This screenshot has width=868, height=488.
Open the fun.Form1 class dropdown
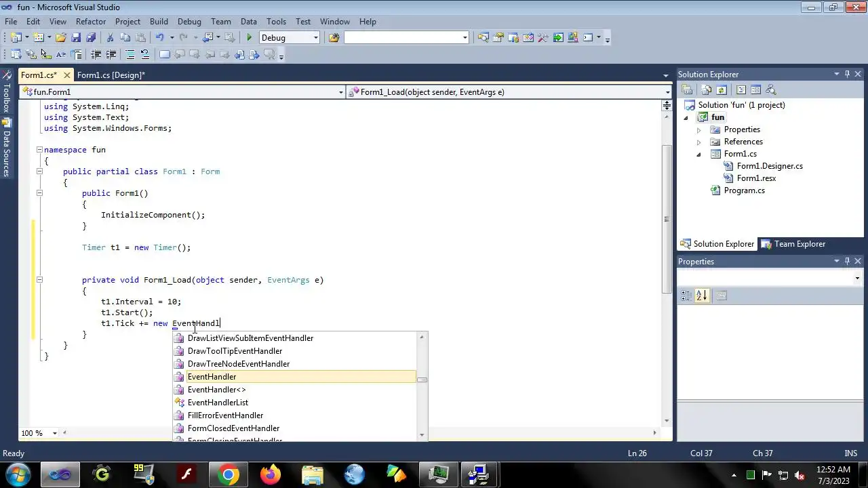pos(183,92)
